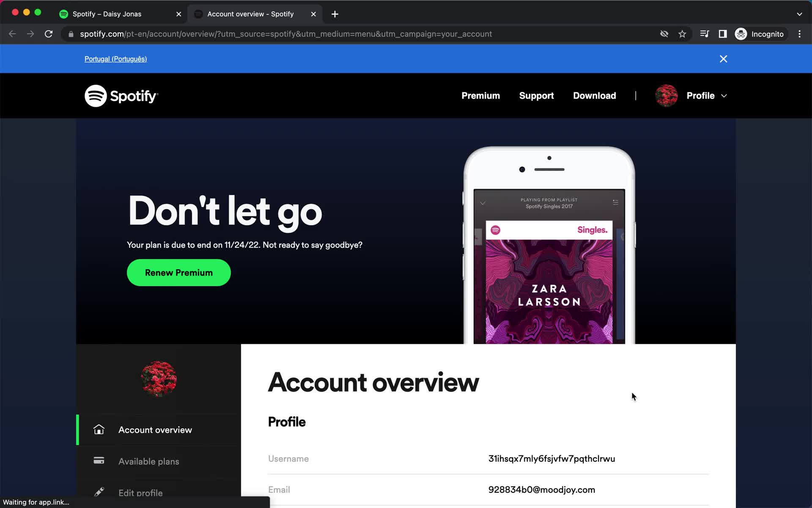Click the Spotify logo icon
Viewport: 812px width, 508px height.
(95, 95)
